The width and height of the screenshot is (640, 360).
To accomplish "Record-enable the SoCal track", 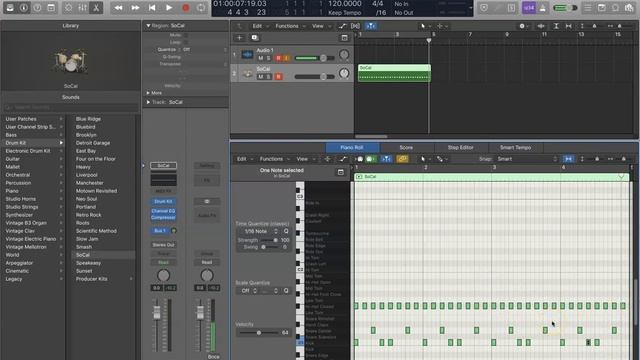I will click(x=279, y=77).
